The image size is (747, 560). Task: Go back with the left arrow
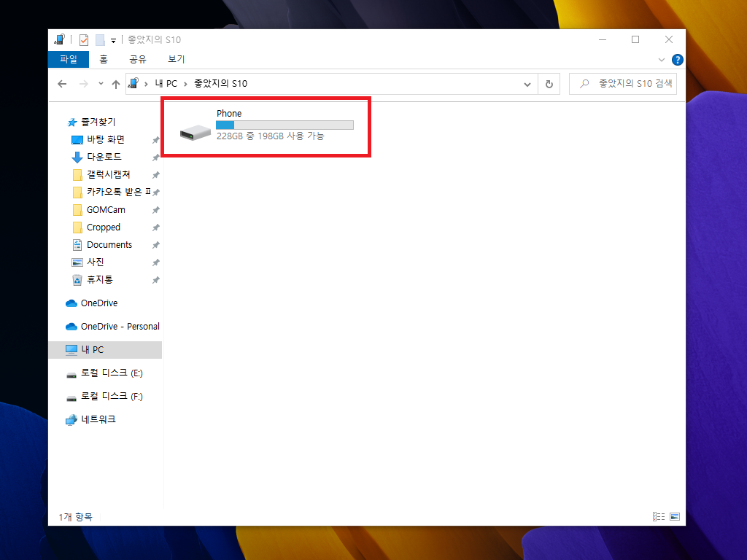coord(62,84)
